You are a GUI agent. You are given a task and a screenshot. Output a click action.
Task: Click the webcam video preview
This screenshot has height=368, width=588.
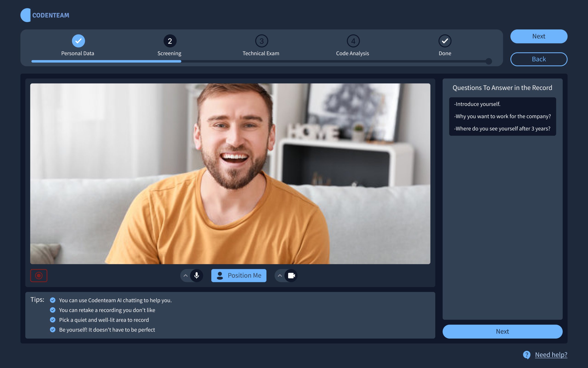(x=230, y=173)
